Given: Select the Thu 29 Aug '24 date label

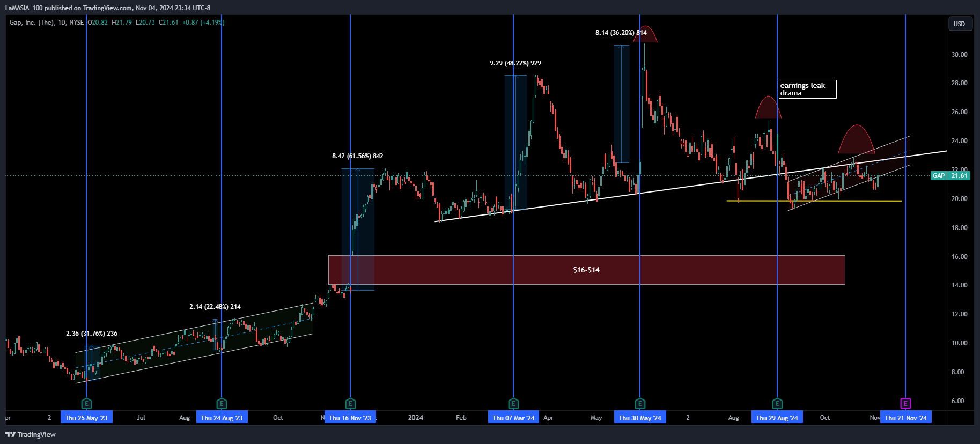Looking at the screenshot, I should click(777, 418).
